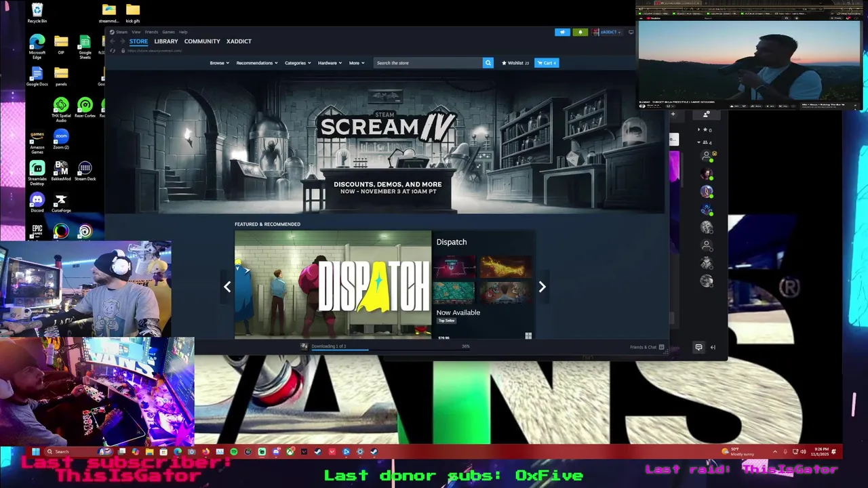Open the Google Sheets desktop icon
Image resolution: width=868 pixels, height=488 pixels.
[x=85, y=46]
